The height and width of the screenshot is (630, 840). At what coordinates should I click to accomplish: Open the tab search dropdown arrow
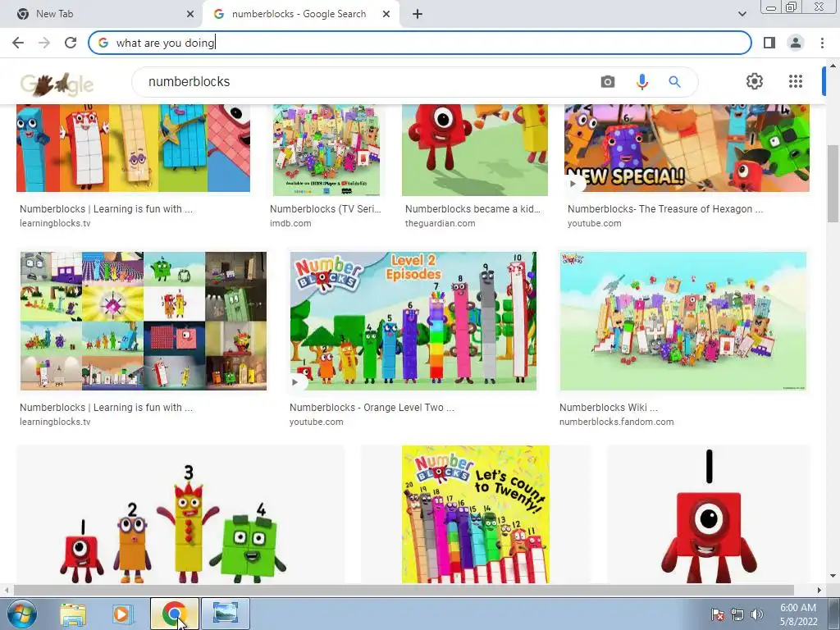742,14
